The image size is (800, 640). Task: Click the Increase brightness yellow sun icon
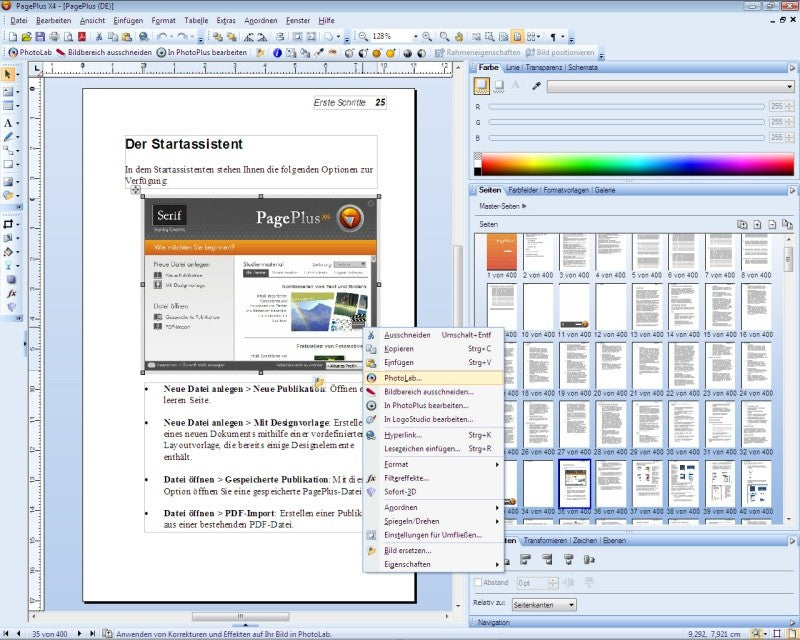(x=391, y=53)
